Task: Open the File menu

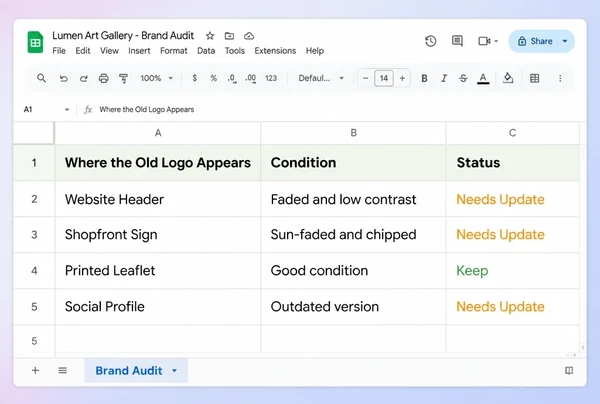Action: (x=59, y=51)
